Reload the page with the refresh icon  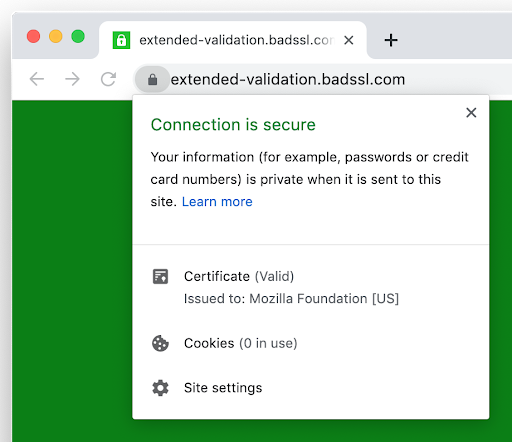(x=108, y=79)
